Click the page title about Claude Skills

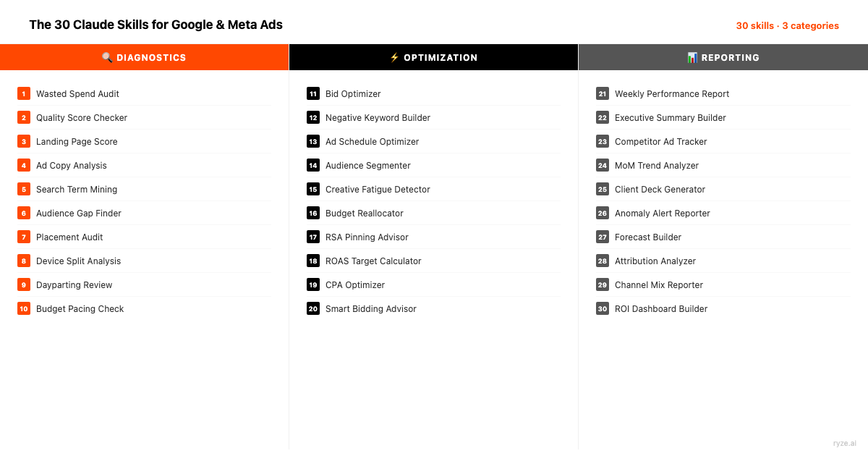click(156, 25)
